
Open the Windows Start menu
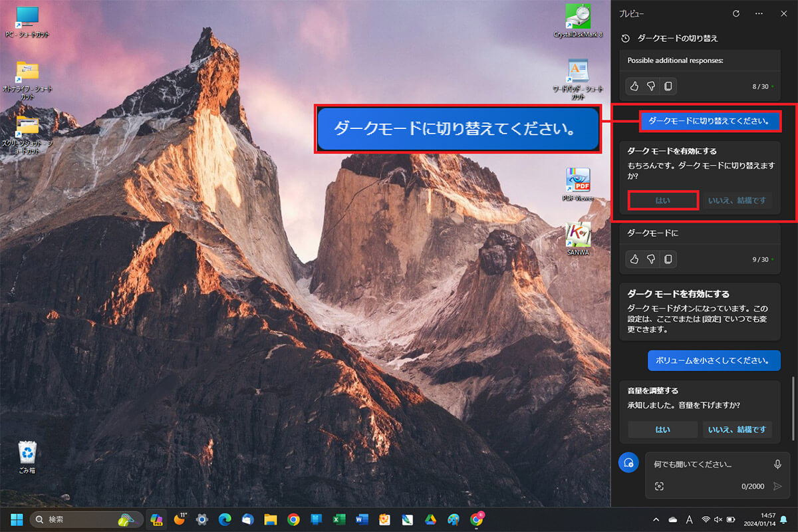(16, 519)
